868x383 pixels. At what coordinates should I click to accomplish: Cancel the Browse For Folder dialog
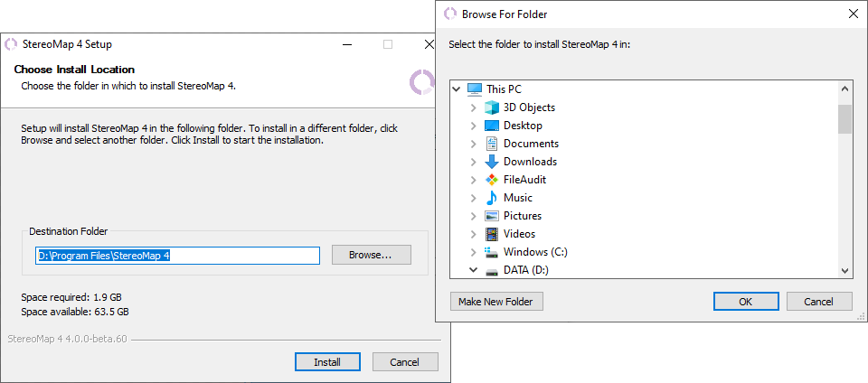(x=819, y=301)
